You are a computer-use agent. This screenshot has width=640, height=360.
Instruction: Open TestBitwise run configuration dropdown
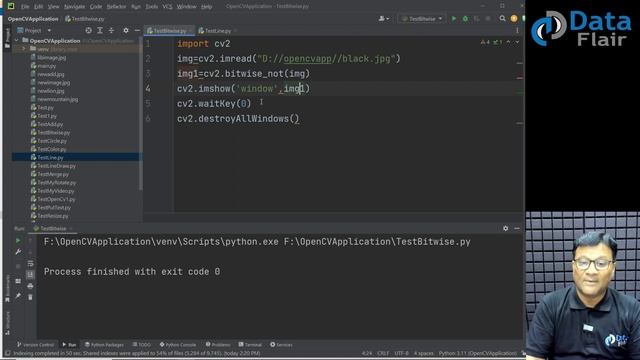pyautogui.click(x=422, y=18)
